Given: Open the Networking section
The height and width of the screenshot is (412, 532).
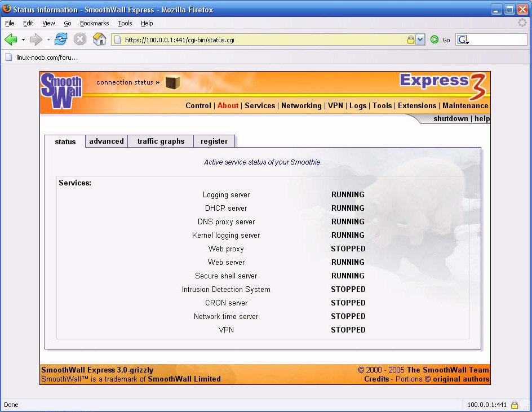Looking at the screenshot, I should (302, 105).
